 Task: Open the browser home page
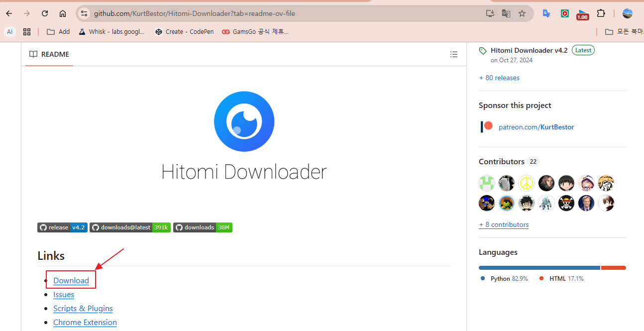point(63,13)
